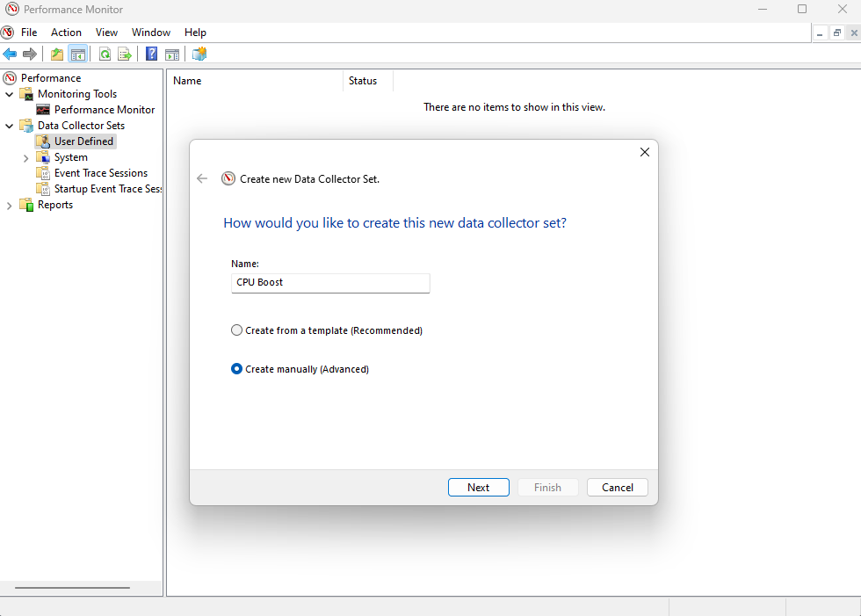Viewport: 861px width, 616px height.
Task: Expand the System collector sets node
Action: coord(26,157)
